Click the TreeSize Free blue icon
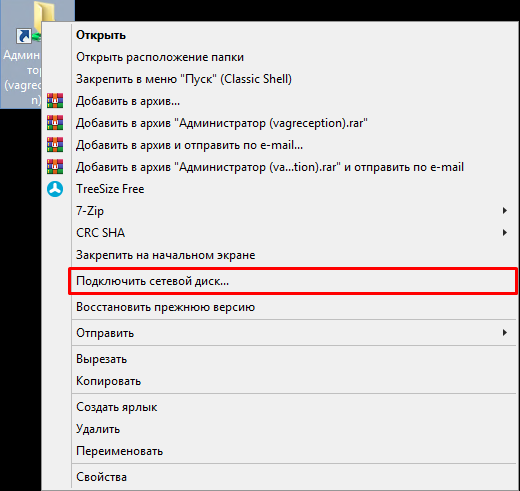The height and width of the screenshot is (491, 520). pyautogui.click(x=55, y=189)
